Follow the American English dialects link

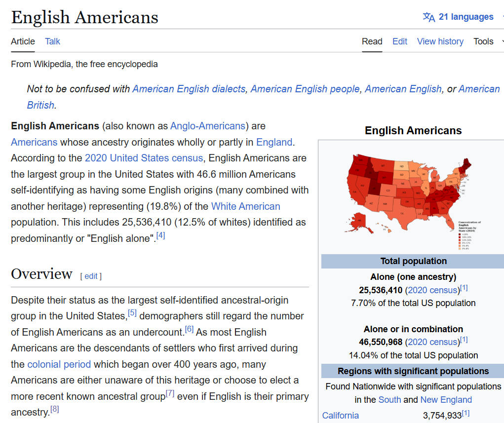pos(189,89)
